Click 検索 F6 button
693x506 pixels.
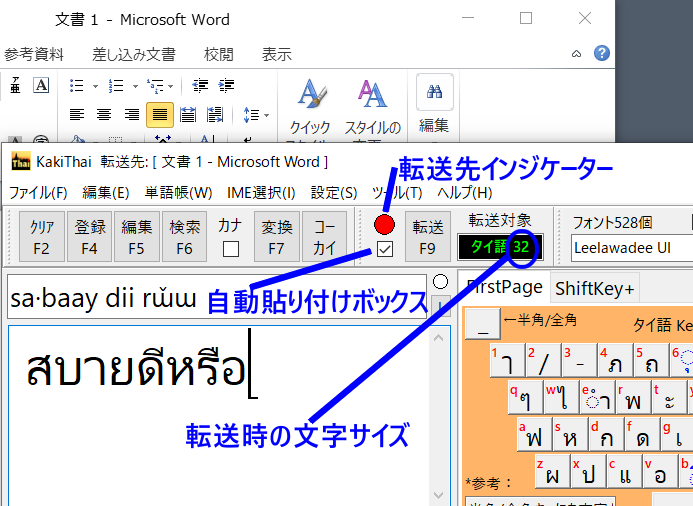point(184,236)
